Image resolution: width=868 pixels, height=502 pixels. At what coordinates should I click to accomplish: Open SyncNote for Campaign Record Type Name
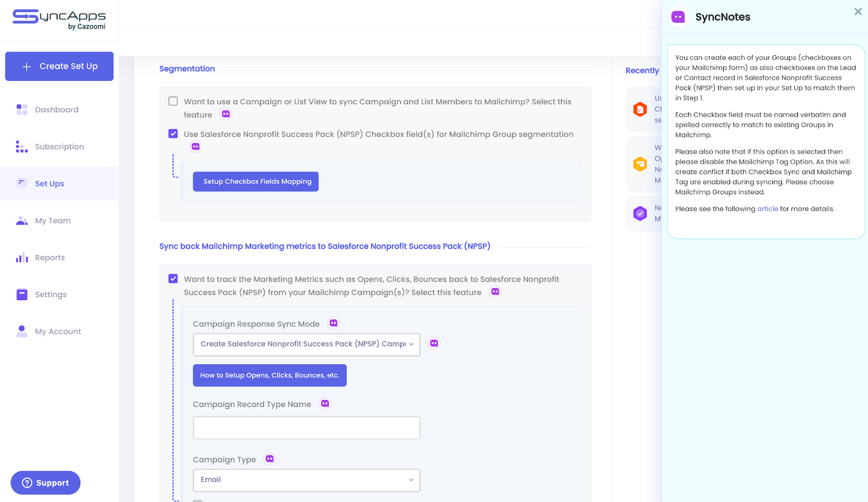click(325, 403)
